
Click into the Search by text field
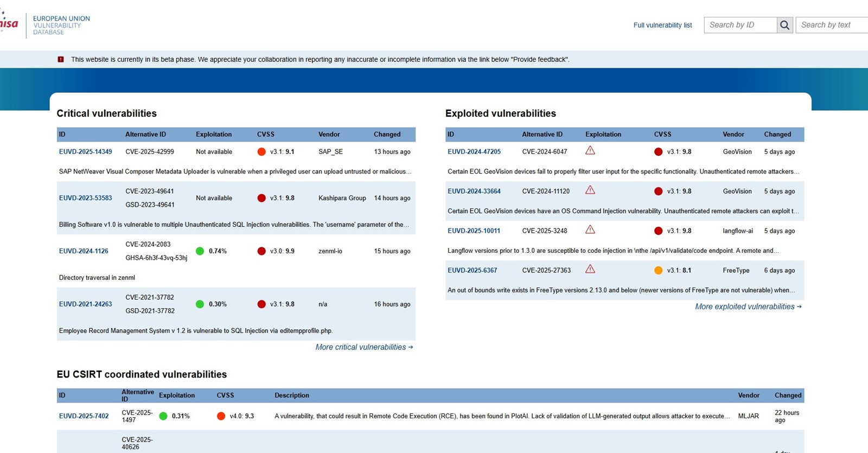tap(832, 25)
